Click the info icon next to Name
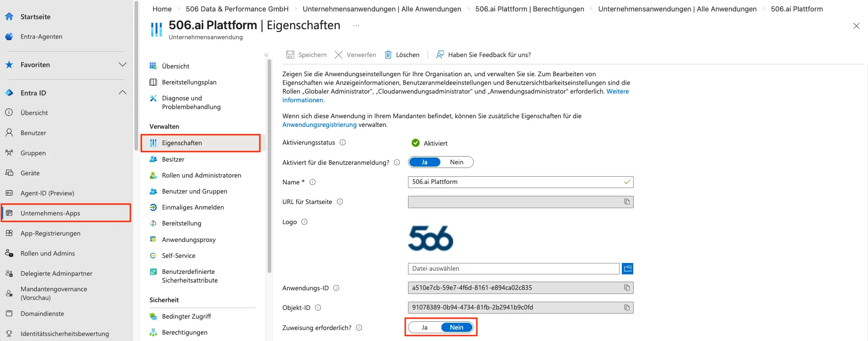Viewport: 868px width, 341px height. click(x=313, y=182)
